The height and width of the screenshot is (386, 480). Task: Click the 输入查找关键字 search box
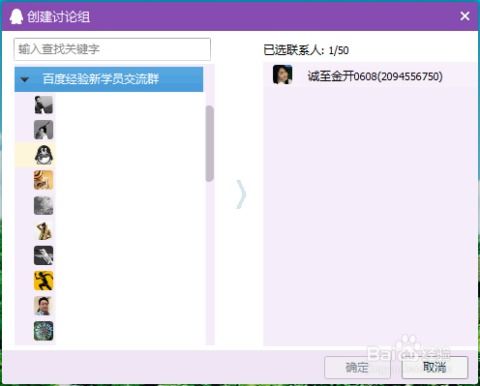[x=112, y=49]
